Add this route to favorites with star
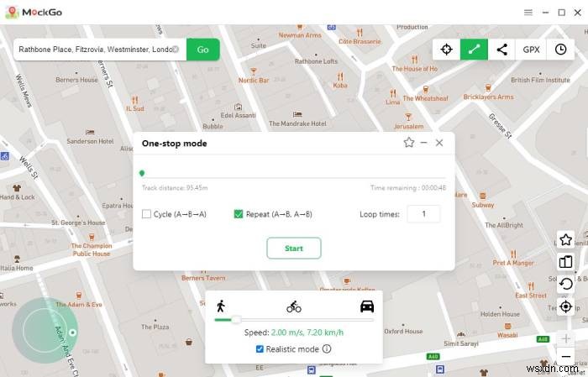 click(x=409, y=143)
